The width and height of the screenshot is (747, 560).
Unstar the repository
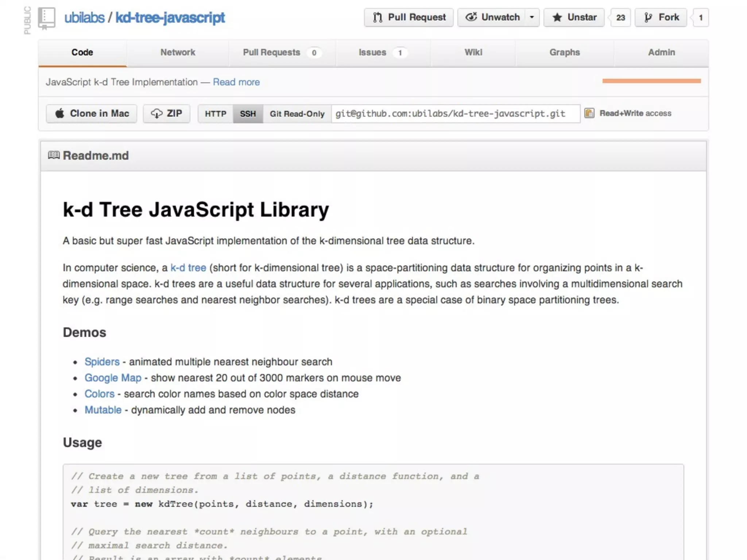pos(574,17)
